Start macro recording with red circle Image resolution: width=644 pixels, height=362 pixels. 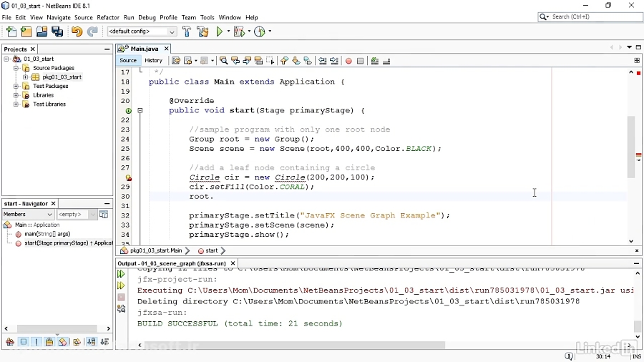348,61
